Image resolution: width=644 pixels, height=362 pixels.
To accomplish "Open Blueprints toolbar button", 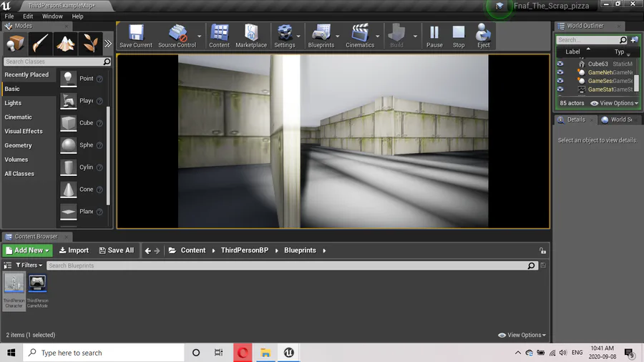I will point(321,36).
